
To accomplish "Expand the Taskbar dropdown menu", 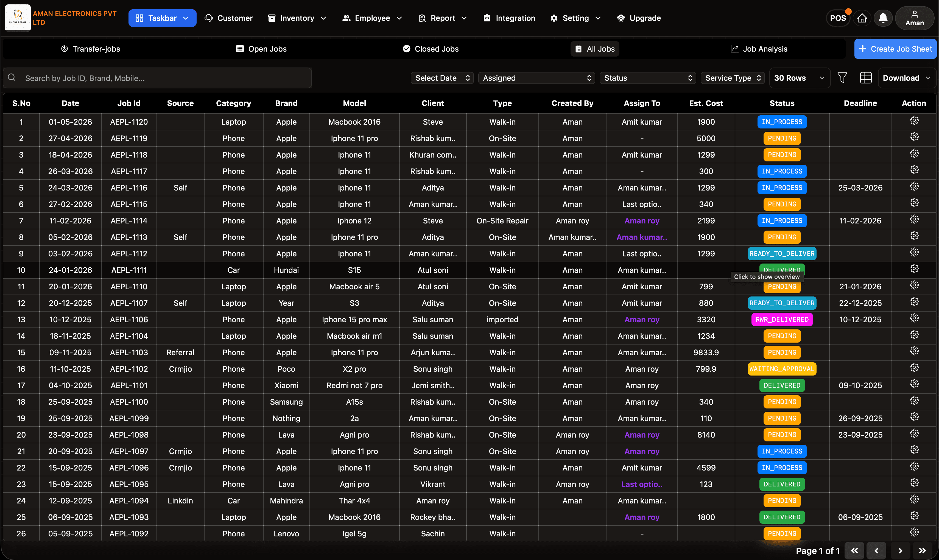I will pos(162,18).
